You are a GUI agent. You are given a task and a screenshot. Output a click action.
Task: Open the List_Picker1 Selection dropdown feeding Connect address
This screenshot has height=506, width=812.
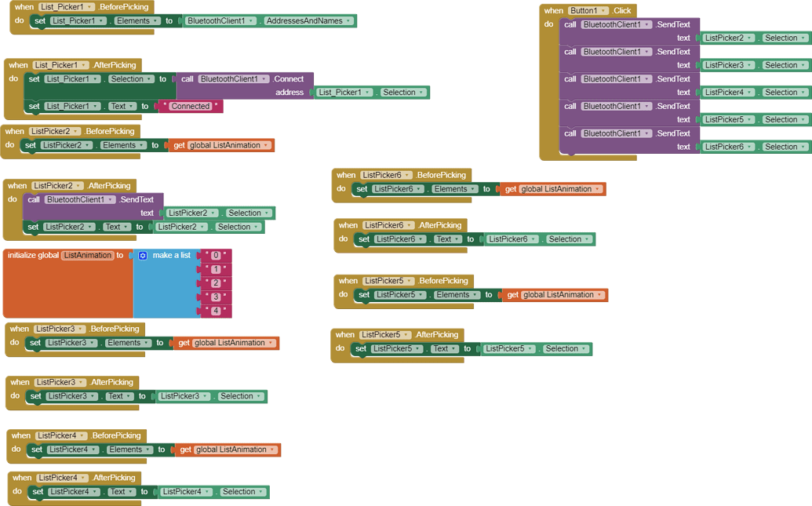coord(420,92)
